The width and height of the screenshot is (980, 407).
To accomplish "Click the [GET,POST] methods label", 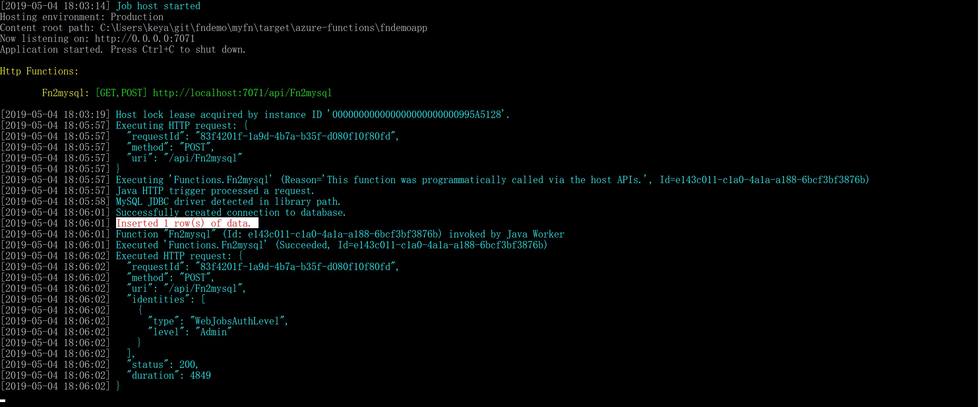I will coord(121,93).
